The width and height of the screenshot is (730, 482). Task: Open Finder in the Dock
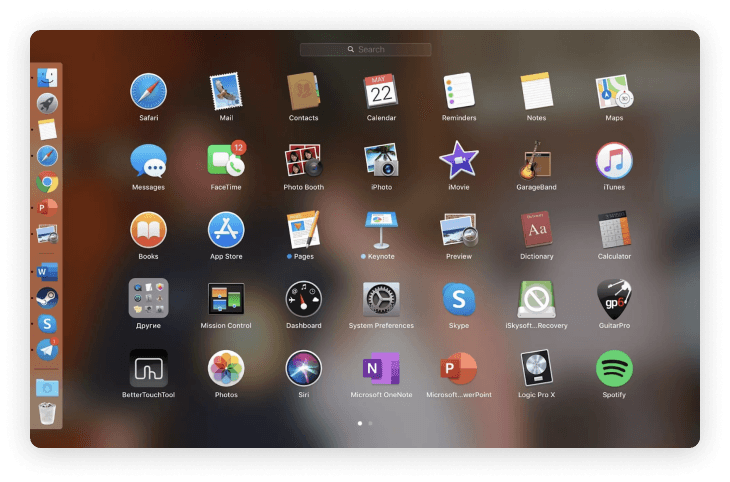[x=47, y=78]
